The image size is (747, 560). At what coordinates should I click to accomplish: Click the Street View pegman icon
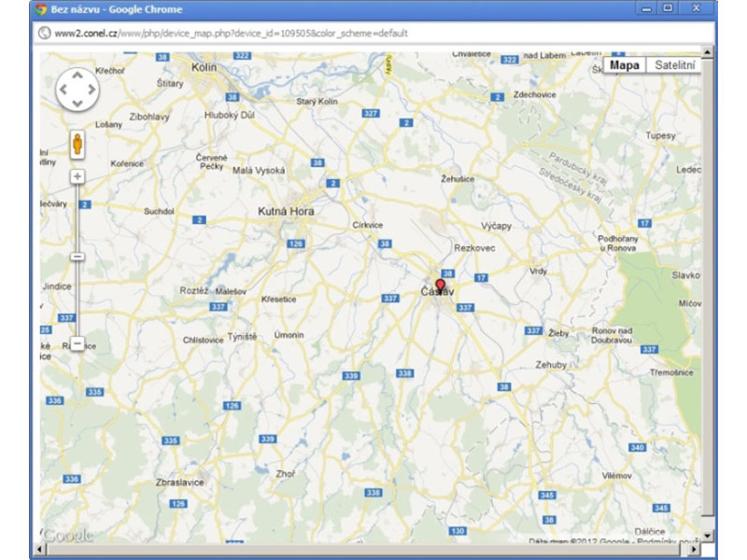(78, 144)
